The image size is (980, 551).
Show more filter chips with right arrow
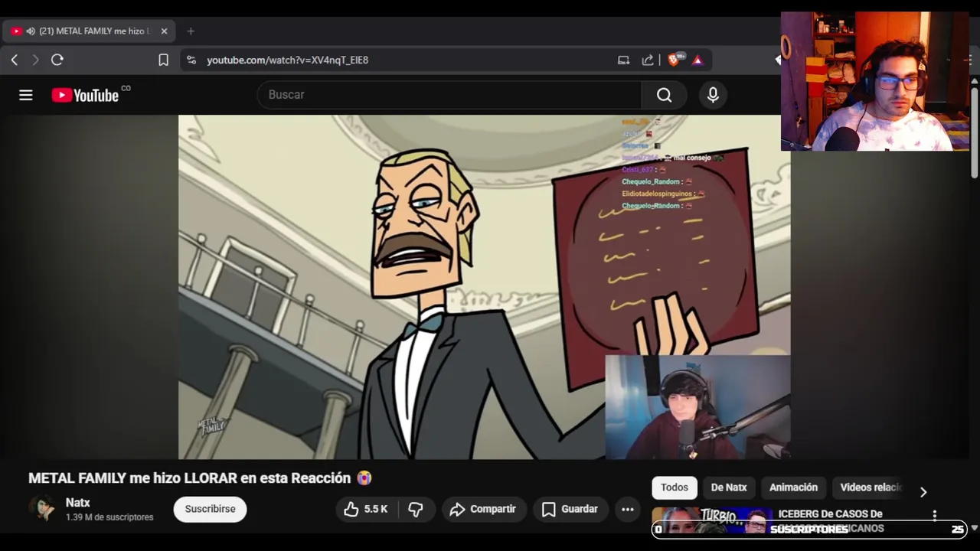coord(923,492)
